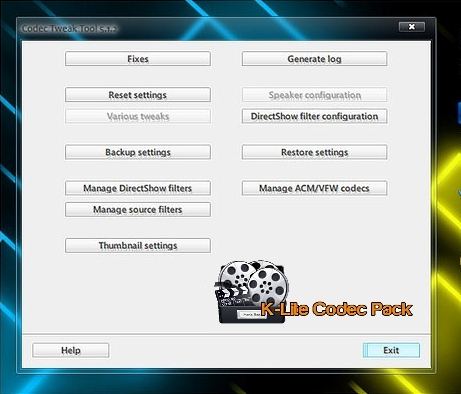Click the neon desktop wallpaper outside the dialog

pyautogui.click(x=448, y=200)
